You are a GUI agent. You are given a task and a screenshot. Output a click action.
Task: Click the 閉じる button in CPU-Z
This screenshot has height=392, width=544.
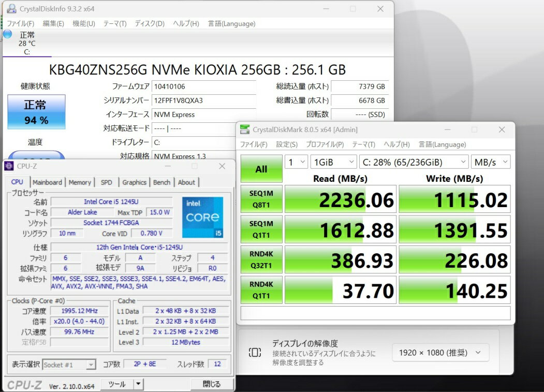tap(211, 384)
